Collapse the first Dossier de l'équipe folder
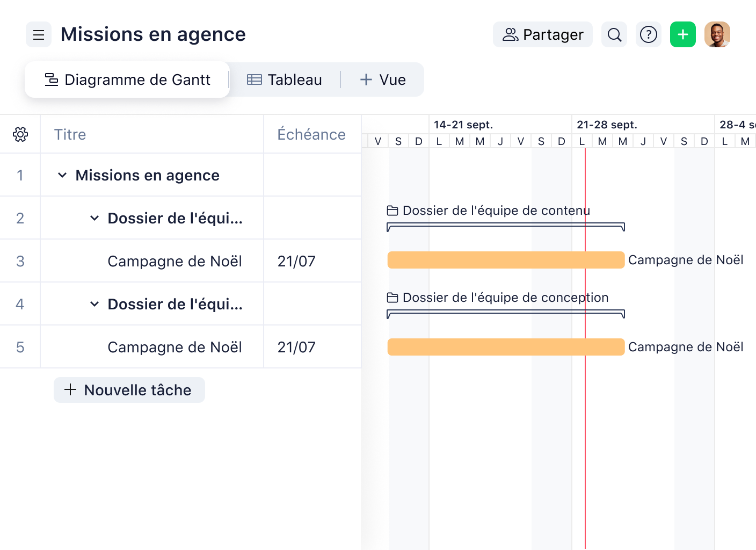The height and width of the screenshot is (550, 756). [95, 218]
